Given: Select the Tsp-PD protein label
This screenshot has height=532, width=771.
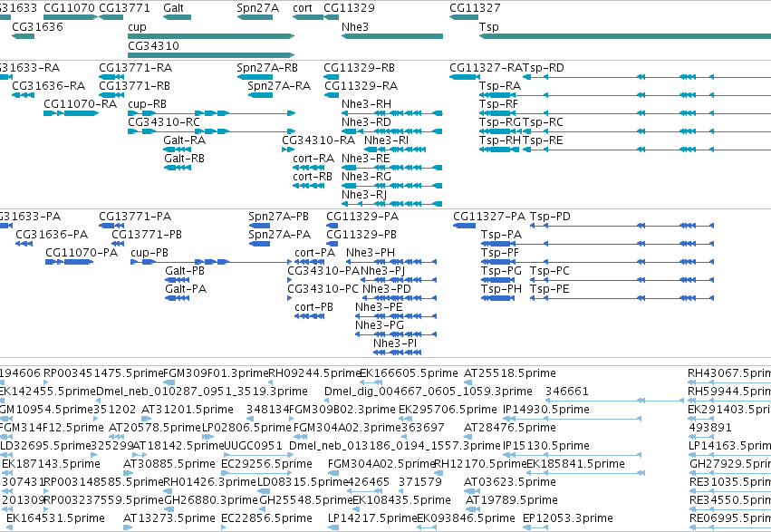Looking at the screenshot, I should (x=550, y=217).
